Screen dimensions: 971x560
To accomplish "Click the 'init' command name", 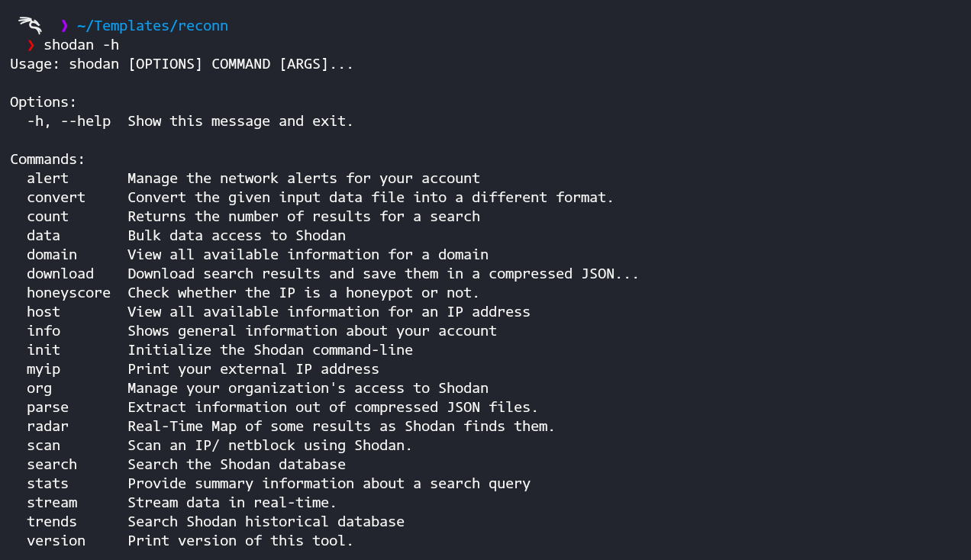I will point(44,350).
